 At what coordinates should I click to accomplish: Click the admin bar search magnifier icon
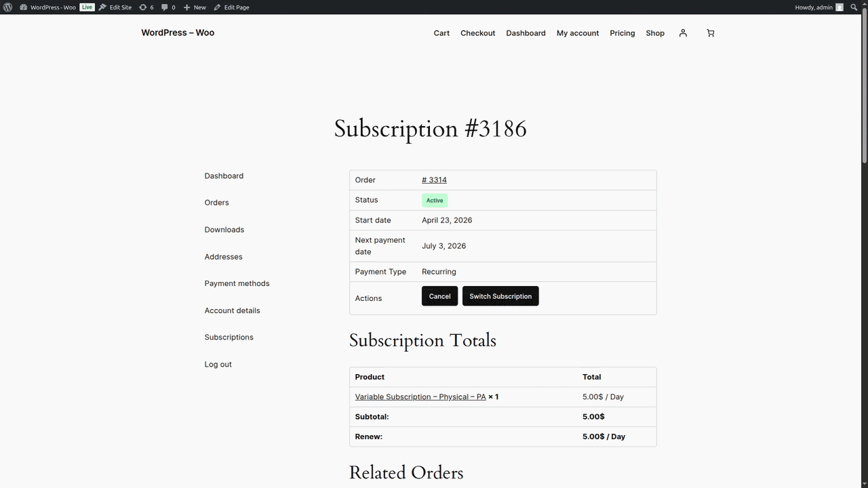854,7
